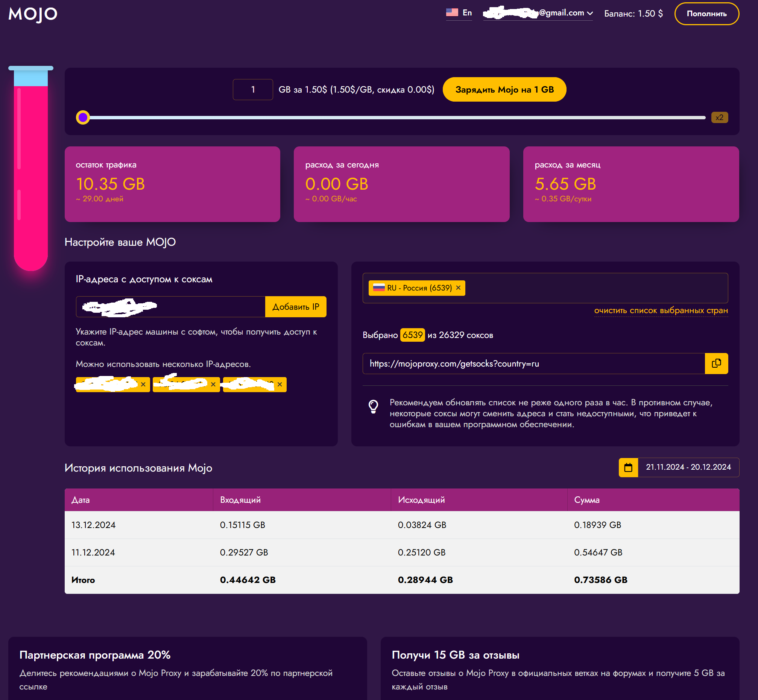
Task: Remove the second whitelisted IP address
Action: tap(213, 385)
